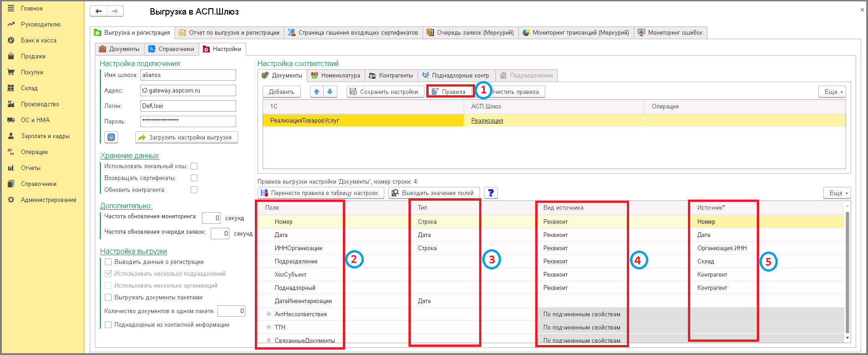Move row down with blue arrow
This screenshot has height=355, width=868.
click(x=330, y=92)
